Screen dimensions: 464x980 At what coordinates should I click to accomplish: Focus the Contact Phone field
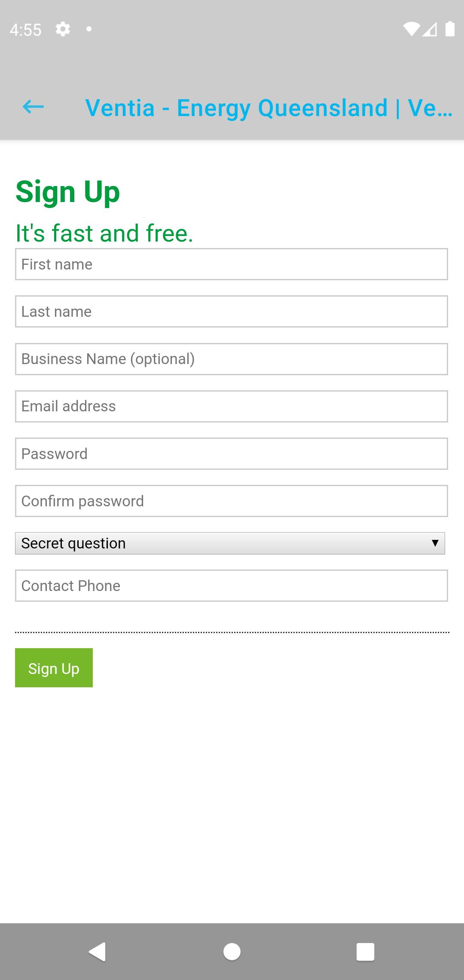point(232,586)
